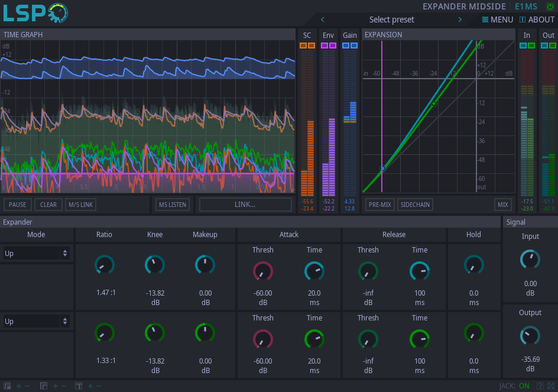Click the help question mark icon

(x=540, y=386)
